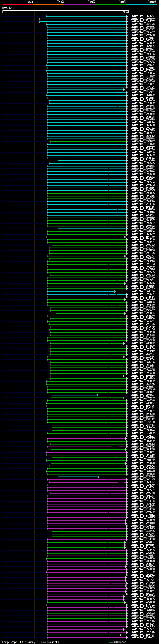Select hit UniRef100_A9PF66
Image resolution: width=159 pixels, height=644 pixels.
pyautogui.click(x=142, y=54)
